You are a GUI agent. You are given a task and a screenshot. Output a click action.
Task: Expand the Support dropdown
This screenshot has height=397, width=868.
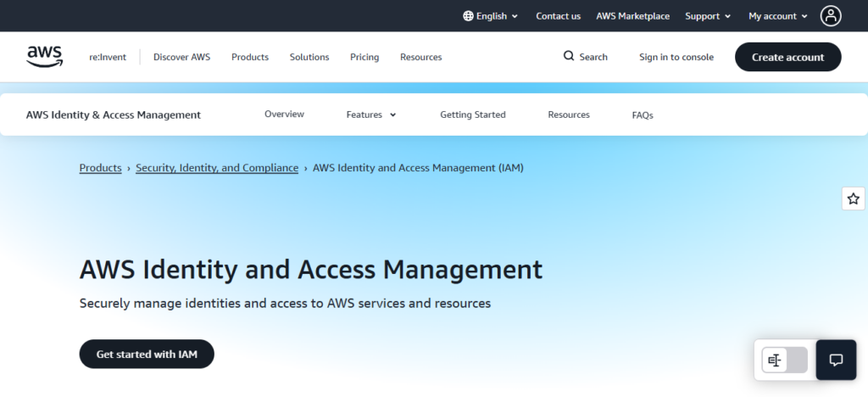(708, 16)
